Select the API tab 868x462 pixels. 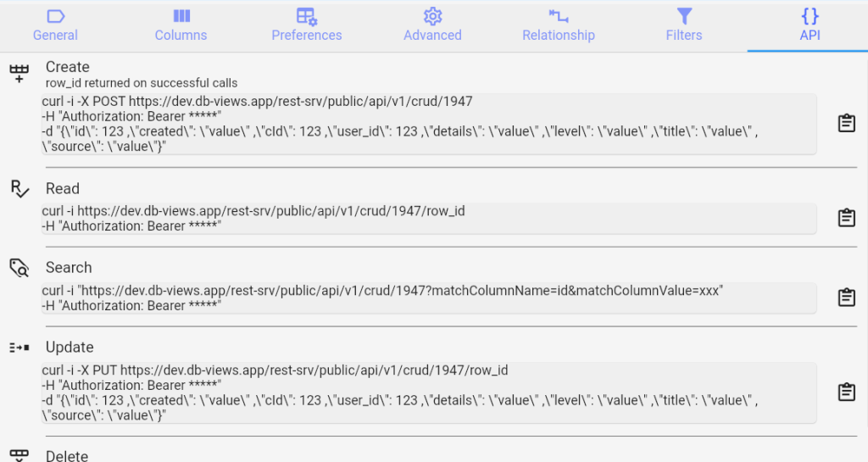tap(810, 25)
